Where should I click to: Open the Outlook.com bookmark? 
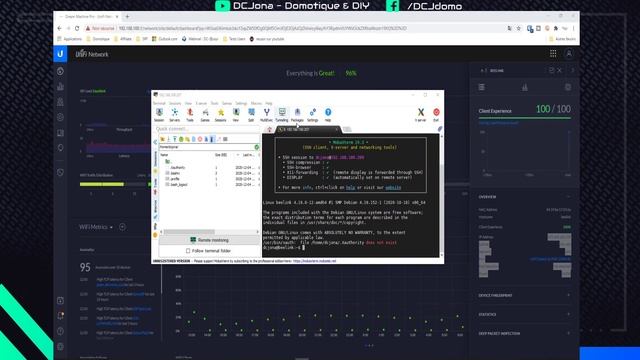(165, 39)
